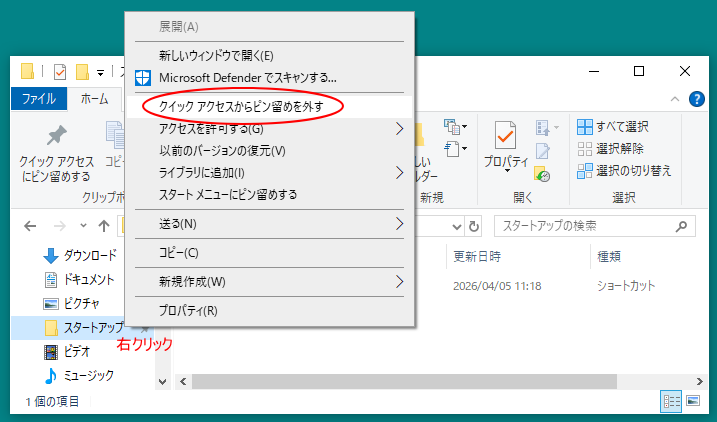This screenshot has width=717, height=422.
Task: Open the '新規作成(W)' submenu
Action: click(270, 282)
